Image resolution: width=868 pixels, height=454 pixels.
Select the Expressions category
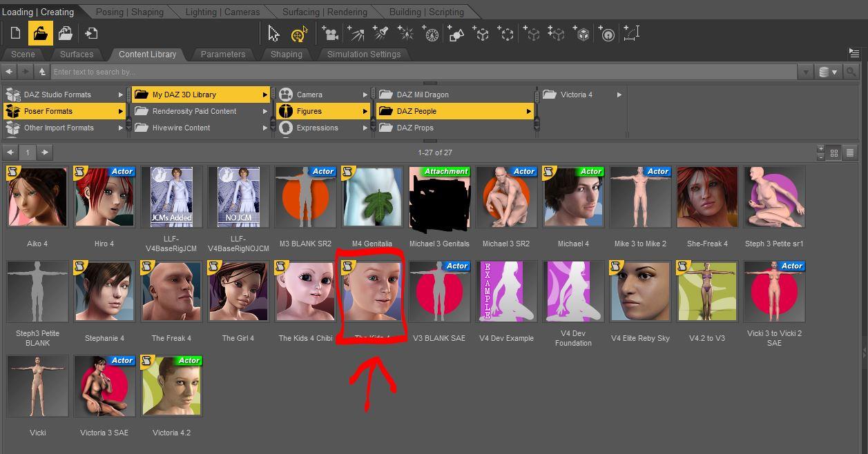point(323,128)
